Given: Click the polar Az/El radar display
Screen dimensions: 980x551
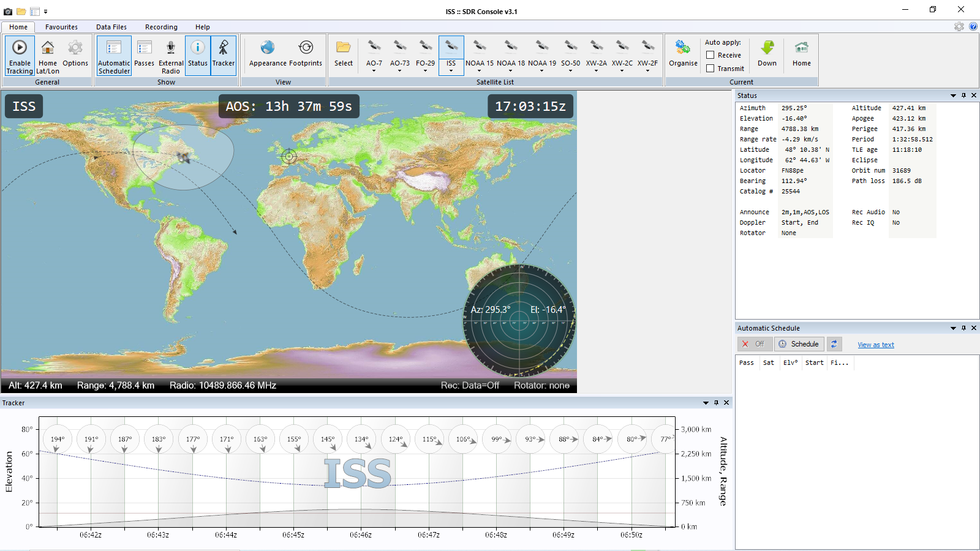Looking at the screenshot, I should click(x=519, y=321).
